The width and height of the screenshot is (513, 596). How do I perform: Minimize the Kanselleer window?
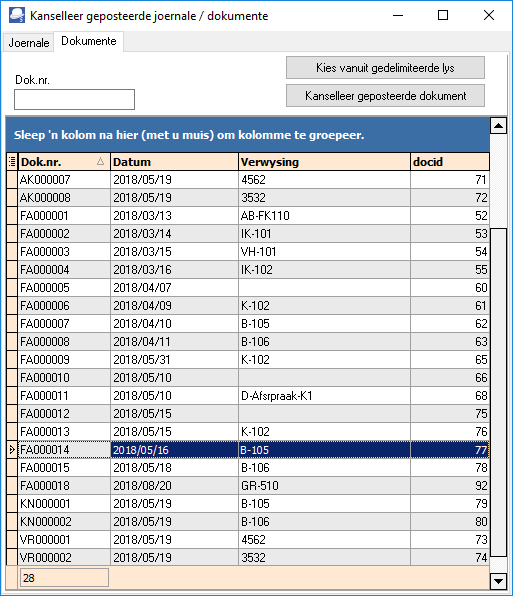pyautogui.click(x=398, y=16)
